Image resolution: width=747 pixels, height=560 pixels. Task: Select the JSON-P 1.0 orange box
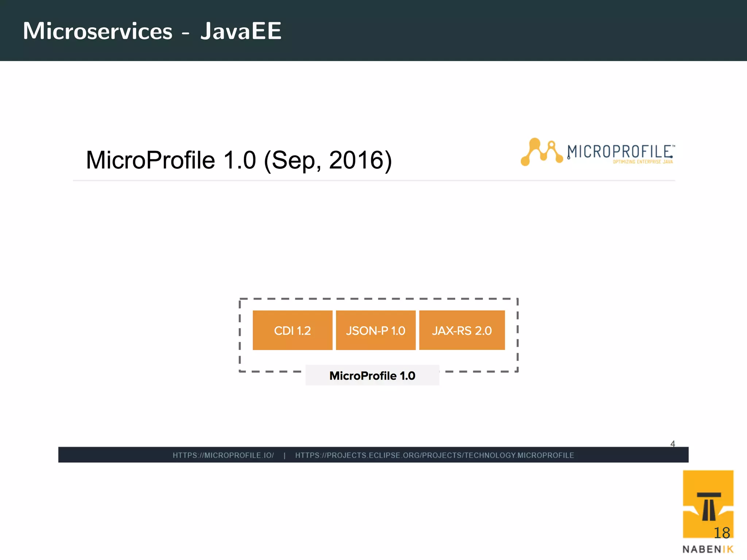point(375,330)
